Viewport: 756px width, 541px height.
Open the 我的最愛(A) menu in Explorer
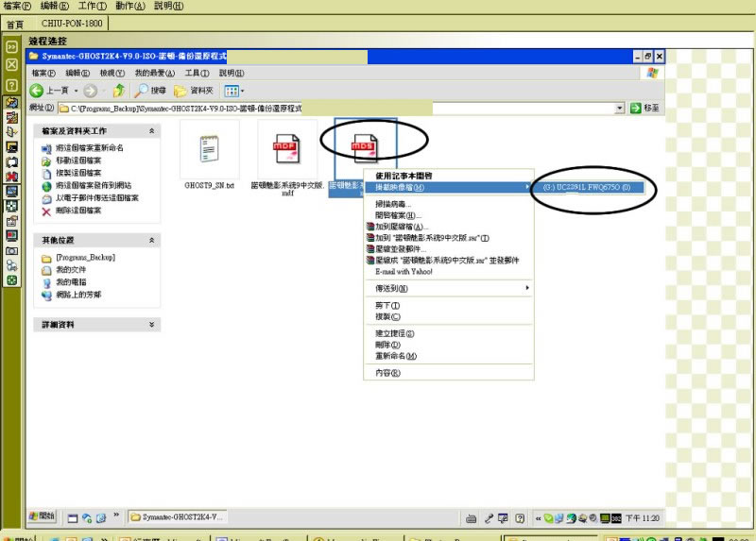point(155,73)
